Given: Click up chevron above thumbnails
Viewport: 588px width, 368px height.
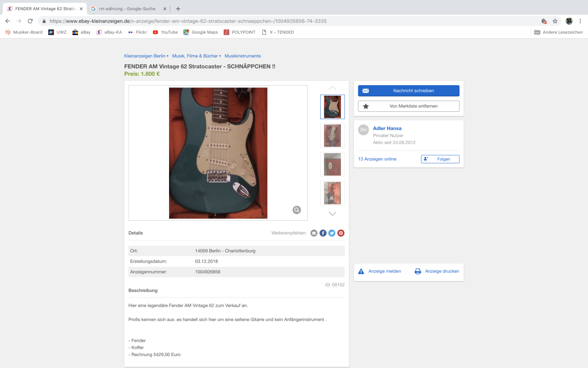Looking at the screenshot, I should click(333, 88).
